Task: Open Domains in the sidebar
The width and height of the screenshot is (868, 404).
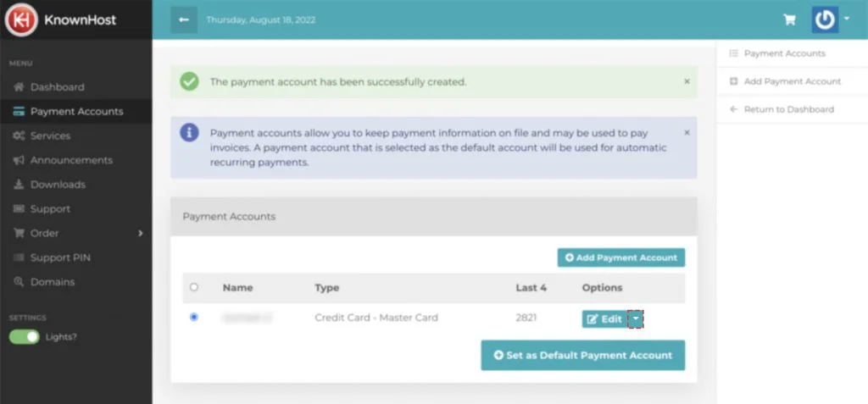Action: click(x=53, y=282)
